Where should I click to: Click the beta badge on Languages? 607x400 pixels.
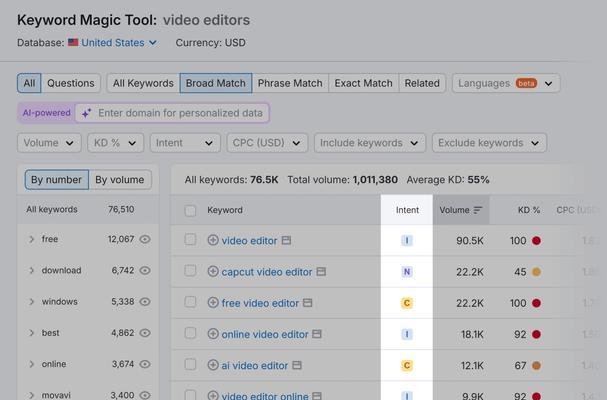click(x=526, y=83)
